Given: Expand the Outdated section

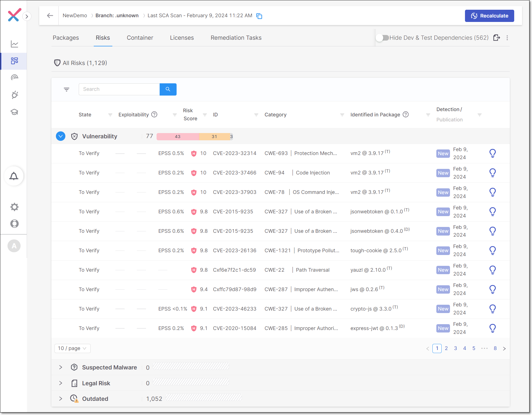Looking at the screenshot, I should (x=61, y=399).
